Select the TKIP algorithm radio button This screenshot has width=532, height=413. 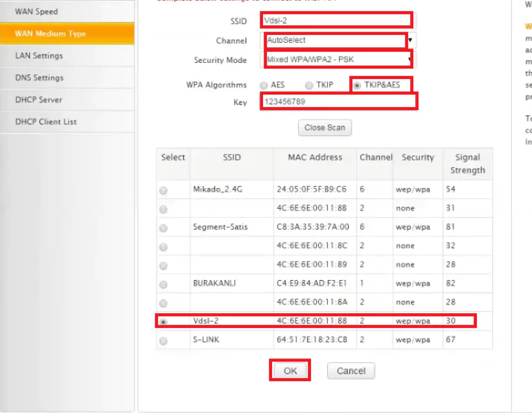308,86
